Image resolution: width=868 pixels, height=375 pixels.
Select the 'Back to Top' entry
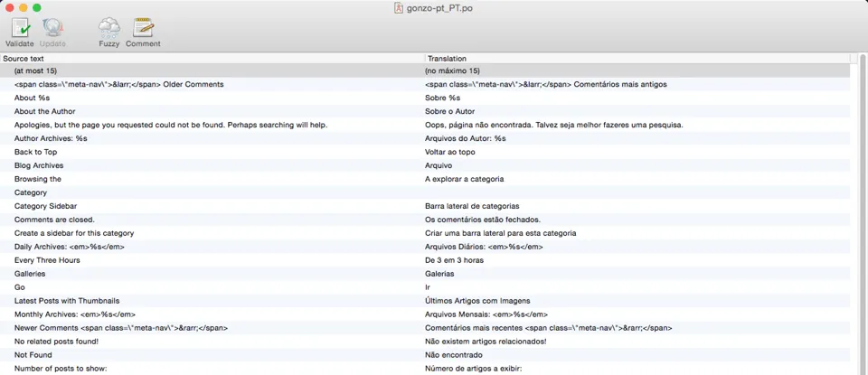coord(35,152)
